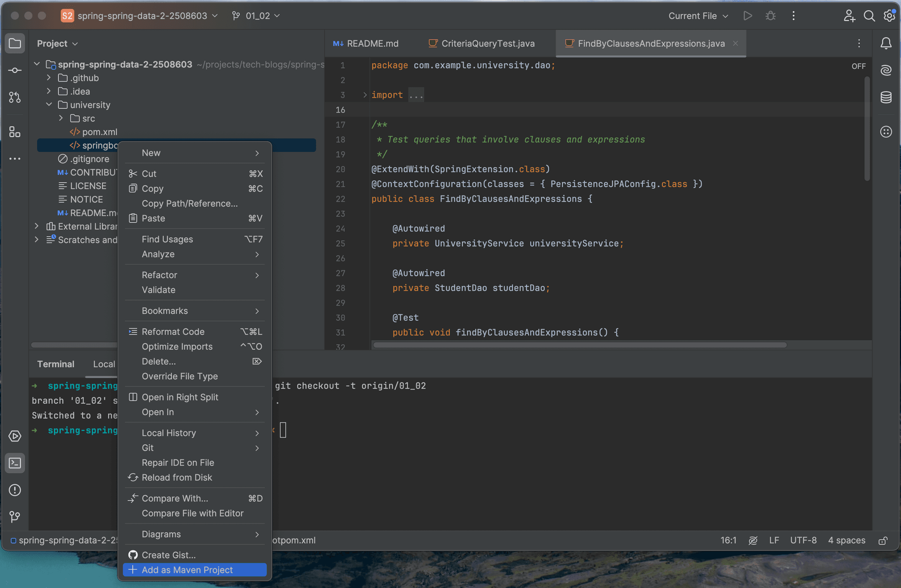This screenshot has width=901, height=588.
Task: Open the Copilot chat icon
Action: pos(886,132)
